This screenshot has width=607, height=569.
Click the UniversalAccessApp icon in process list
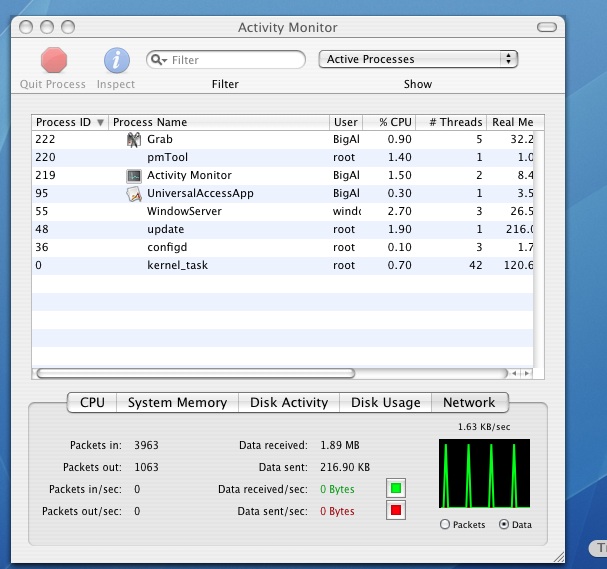(x=134, y=194)
